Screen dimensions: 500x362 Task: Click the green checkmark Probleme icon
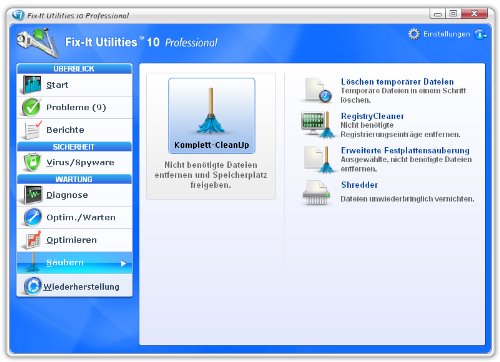click(31, 107)
